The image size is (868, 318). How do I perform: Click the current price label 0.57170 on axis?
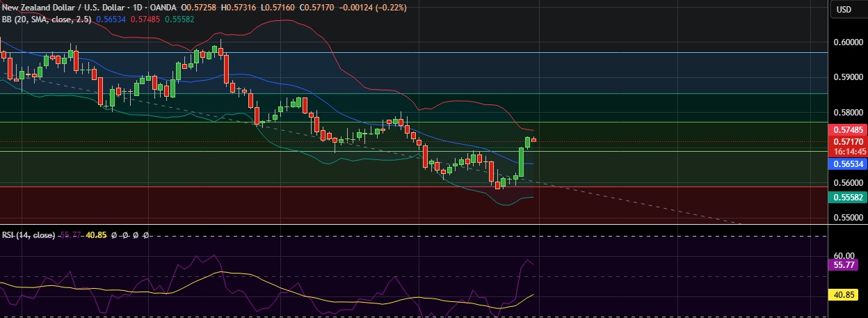[x=848, y=141]
